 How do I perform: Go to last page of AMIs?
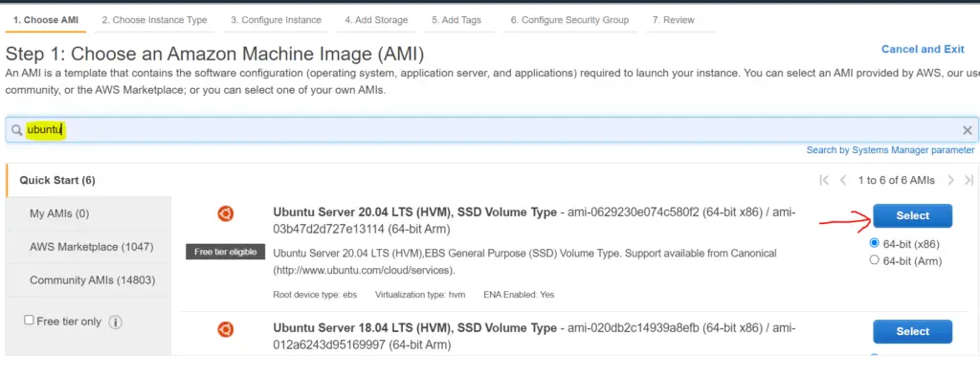click(x=969, y=180)
